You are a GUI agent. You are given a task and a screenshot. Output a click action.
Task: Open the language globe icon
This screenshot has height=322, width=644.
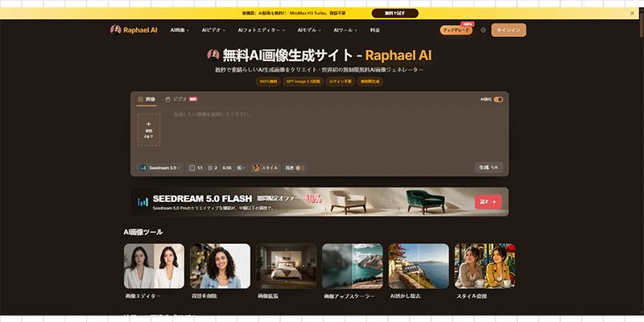click(483, 30)
